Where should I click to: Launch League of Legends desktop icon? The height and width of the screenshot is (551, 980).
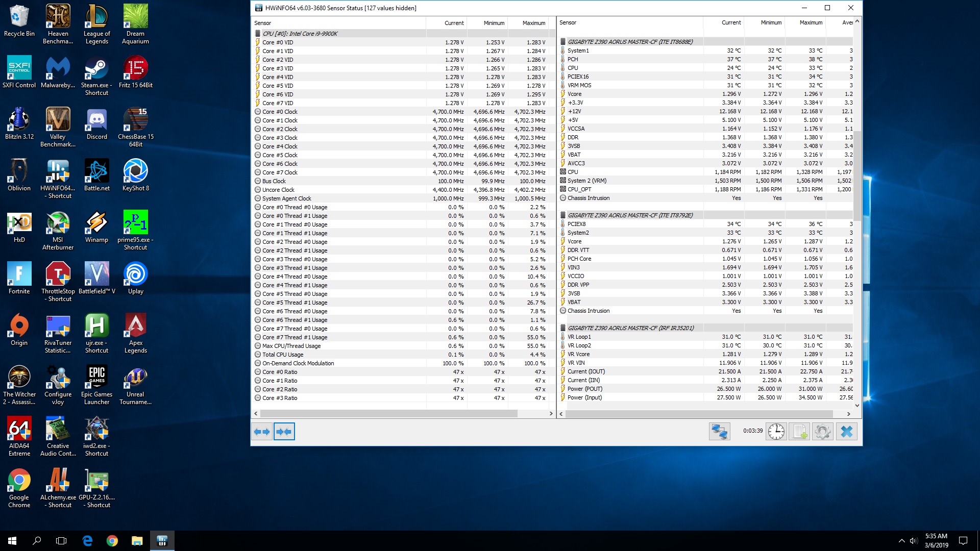(97, 24)
